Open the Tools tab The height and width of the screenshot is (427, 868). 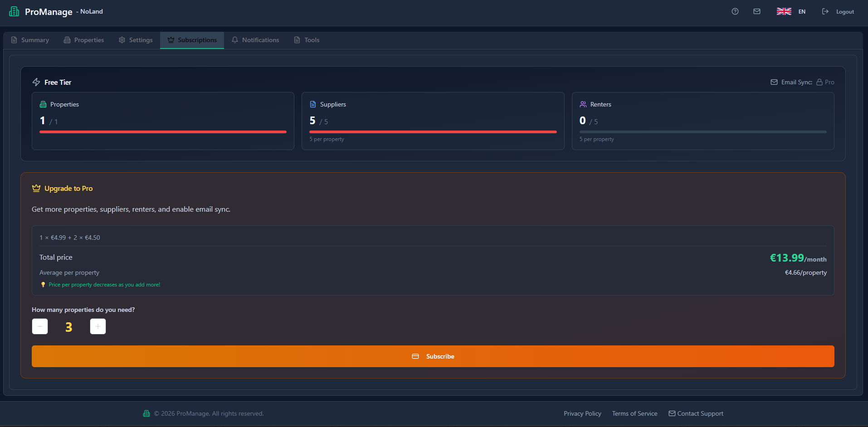tap(307, 40)
